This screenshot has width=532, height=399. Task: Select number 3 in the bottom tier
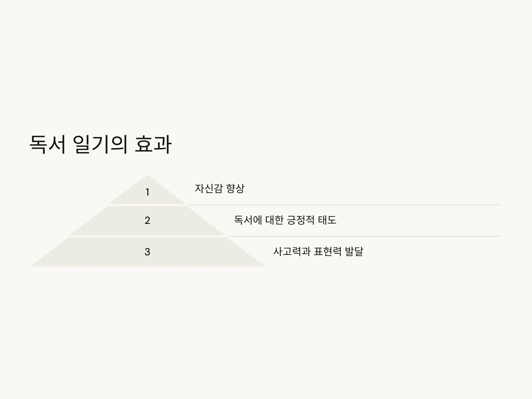147,252
